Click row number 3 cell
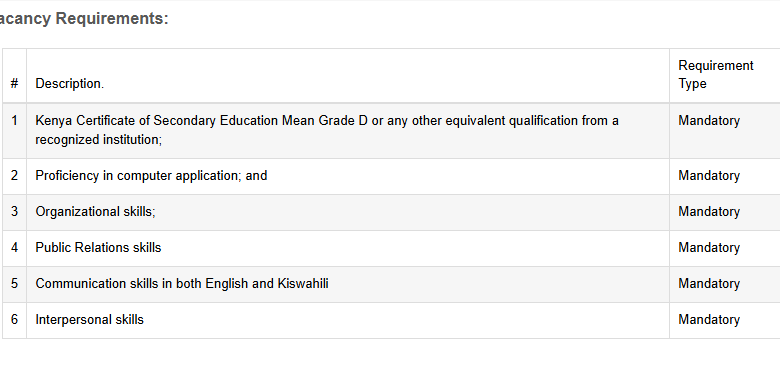 coord(14,211)
